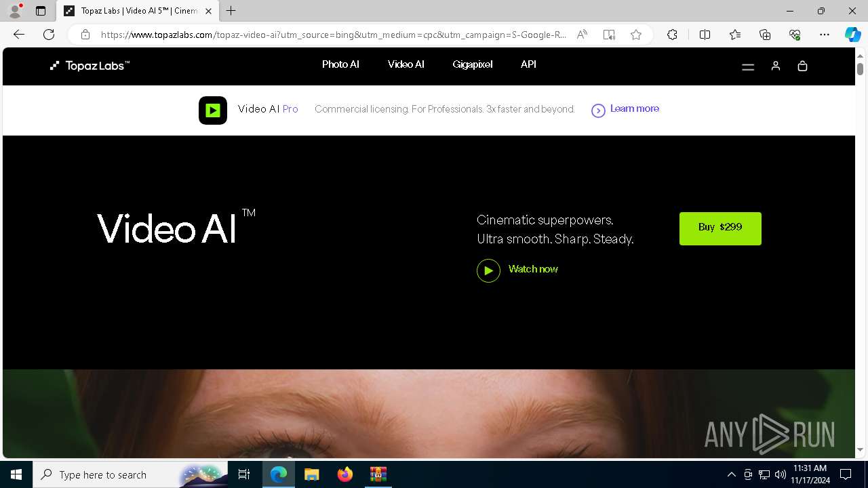Expand the site hamburger menu
Screen dimensions: 868x488
point(748,66)
